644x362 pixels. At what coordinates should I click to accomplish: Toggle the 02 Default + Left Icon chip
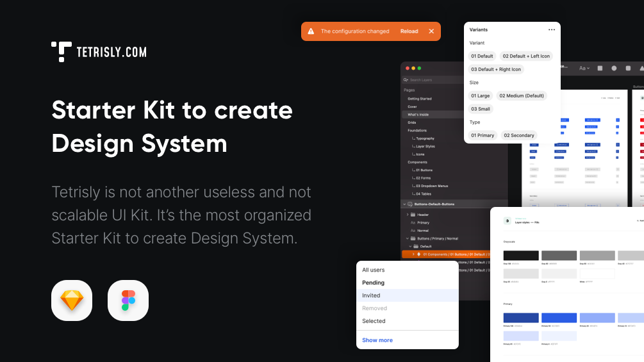(x=526, y=56)
